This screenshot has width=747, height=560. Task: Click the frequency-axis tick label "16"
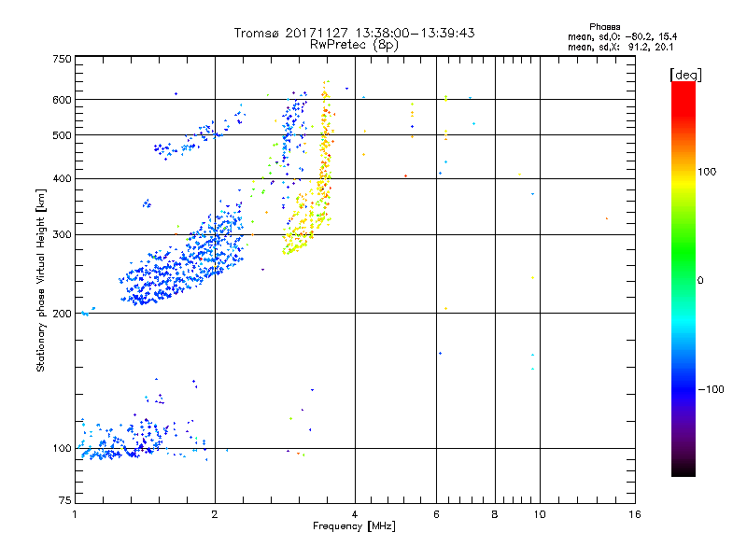click(x=635, y=514)
